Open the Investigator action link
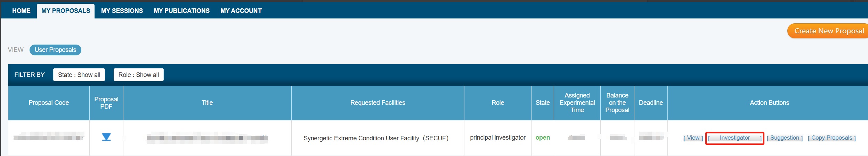Image resolution: width=868 pixels, height=156 pixels. pyautogui.click(x=735, y=138)
